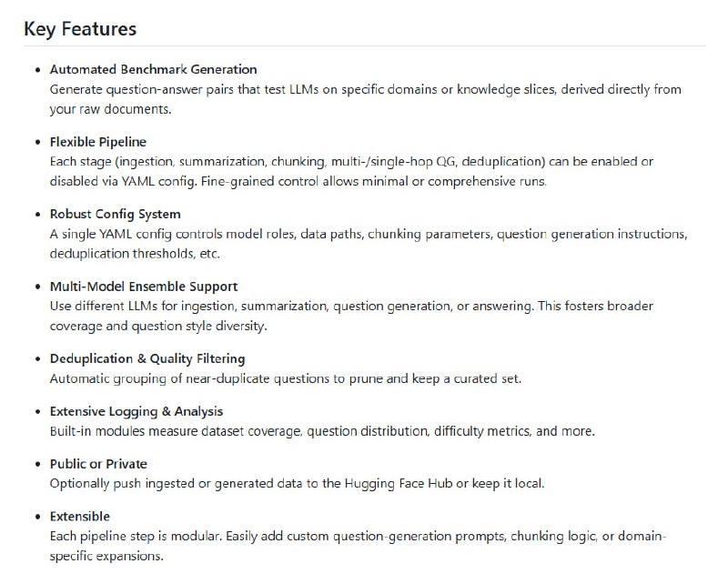Click the "Robust Config System" title
The width and height of the screenshot is (728, 584).
[x=115, y=214]
